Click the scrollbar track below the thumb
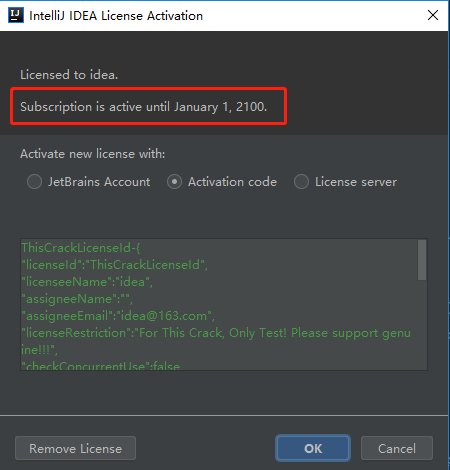Image resolution: width=450 pixels, height=470 pixels. pyautogui.click(x=422, y=325)
